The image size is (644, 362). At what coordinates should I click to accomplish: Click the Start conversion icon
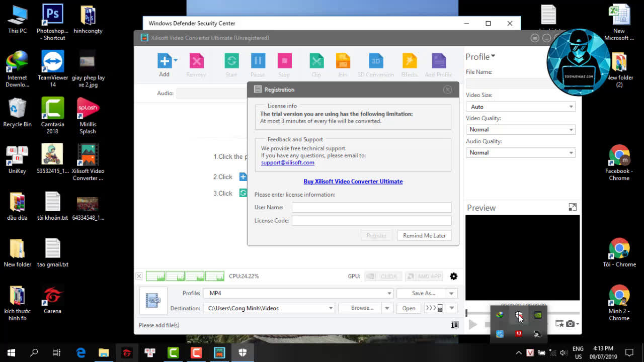[x=231, y=61]
